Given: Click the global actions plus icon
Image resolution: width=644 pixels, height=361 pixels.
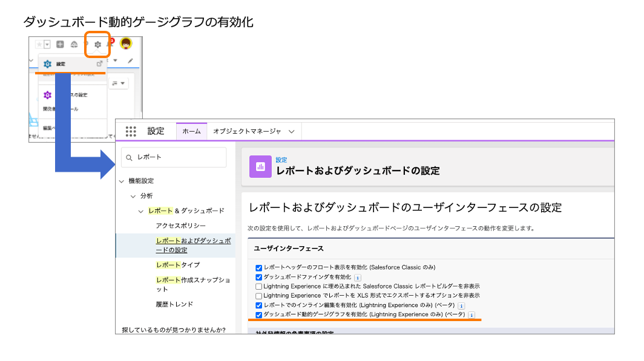Looking at the screenshot, I should [60, 44].
